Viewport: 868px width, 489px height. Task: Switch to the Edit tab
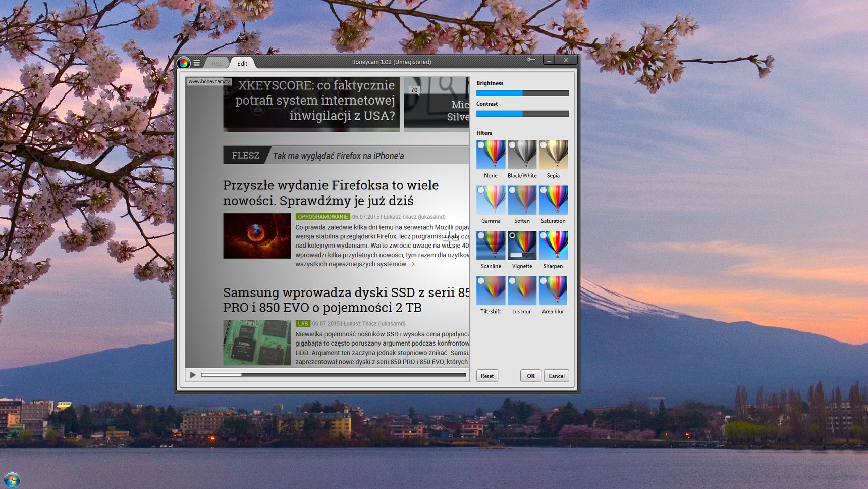pos(242,63)
